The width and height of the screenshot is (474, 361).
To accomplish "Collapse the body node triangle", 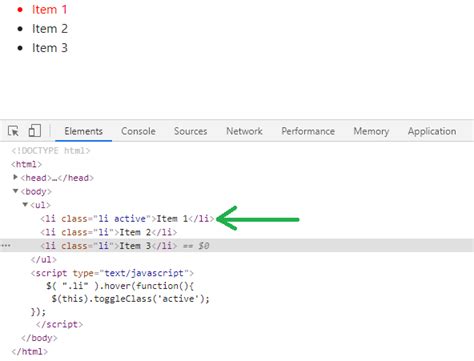I will 15,191.
